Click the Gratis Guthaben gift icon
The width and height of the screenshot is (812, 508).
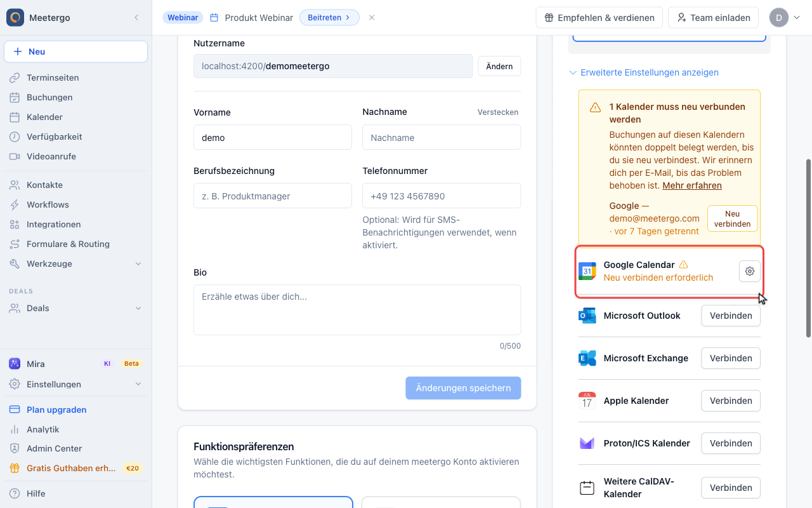coord(15,468)
